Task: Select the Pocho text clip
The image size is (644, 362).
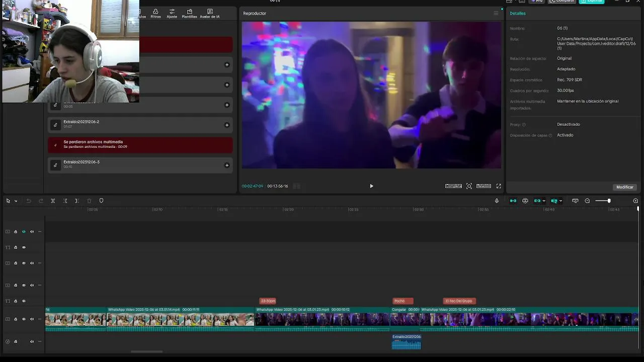Action: tap(403, 301)
